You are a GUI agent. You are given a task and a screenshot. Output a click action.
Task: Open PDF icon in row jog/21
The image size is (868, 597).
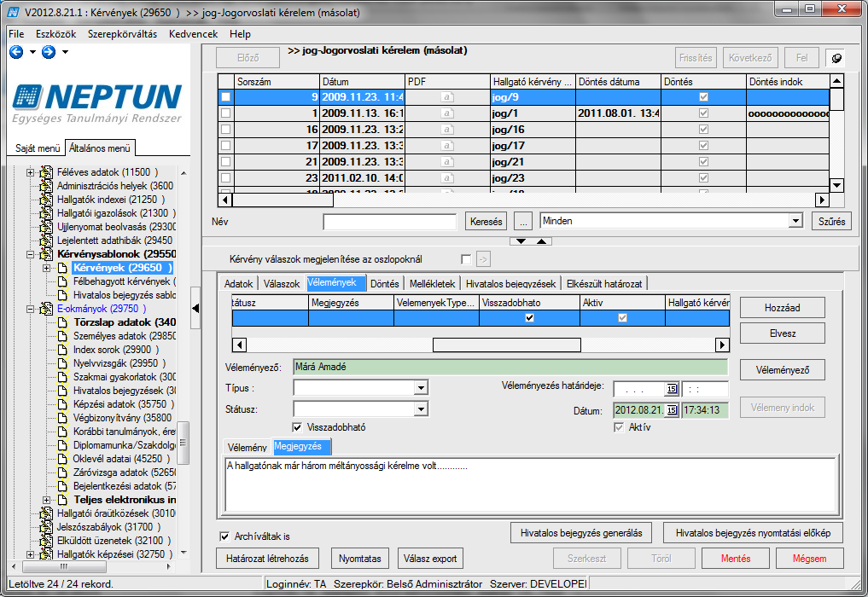coord(447,162)
